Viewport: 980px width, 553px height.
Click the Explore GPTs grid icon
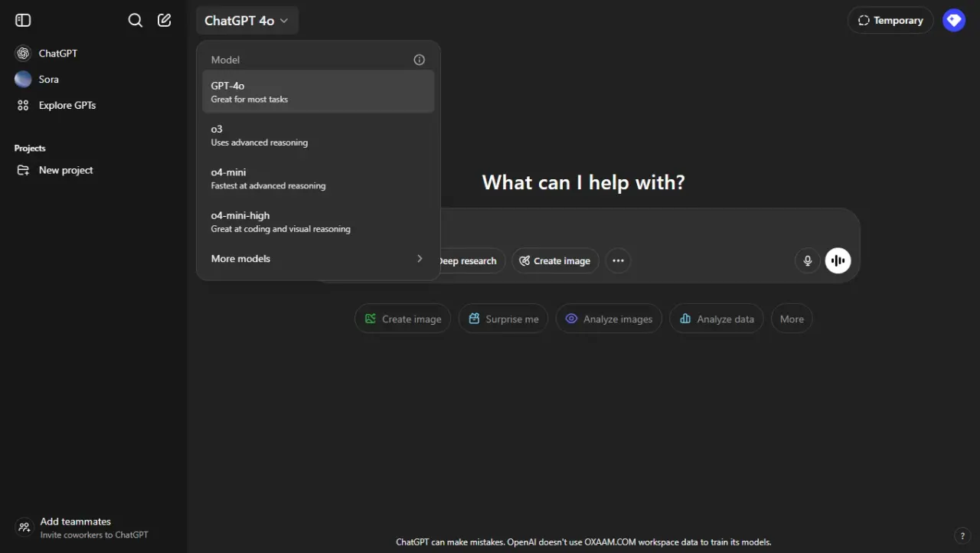[x=23, y=105]
